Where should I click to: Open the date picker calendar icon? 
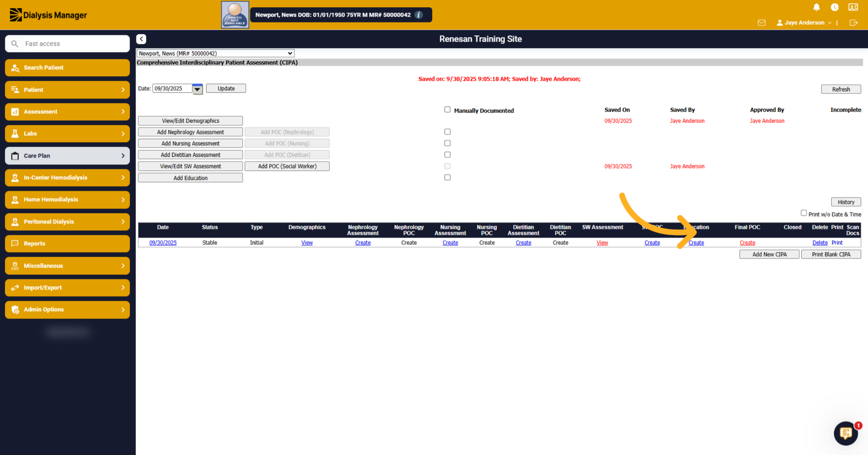coord(197,89)
